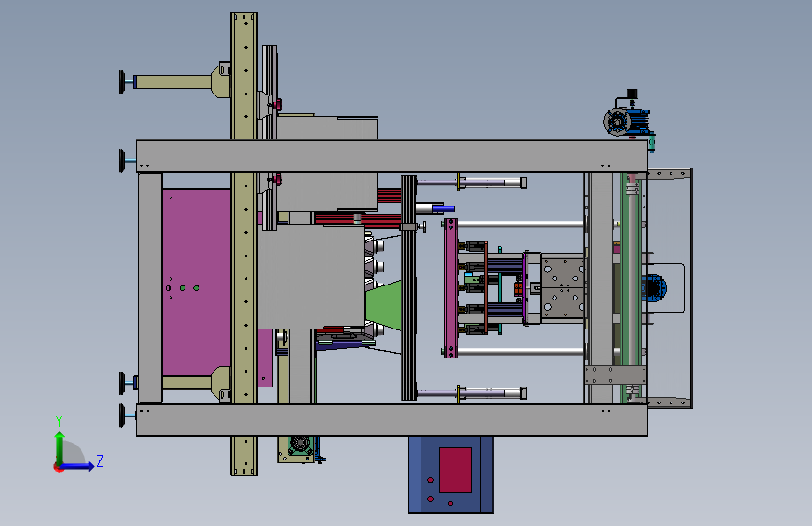Select the olive support arm at the upper left
Viewport: 812px width, 526px height.
point(182,81)
